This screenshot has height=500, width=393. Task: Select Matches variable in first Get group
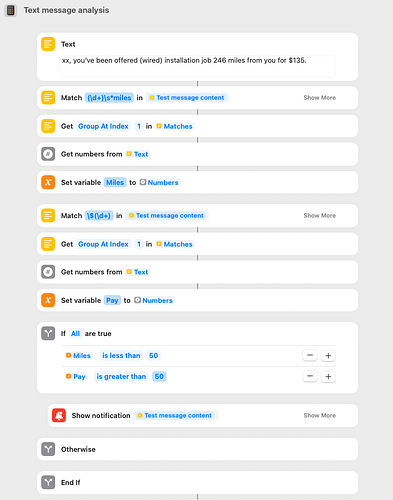[174, 126]
